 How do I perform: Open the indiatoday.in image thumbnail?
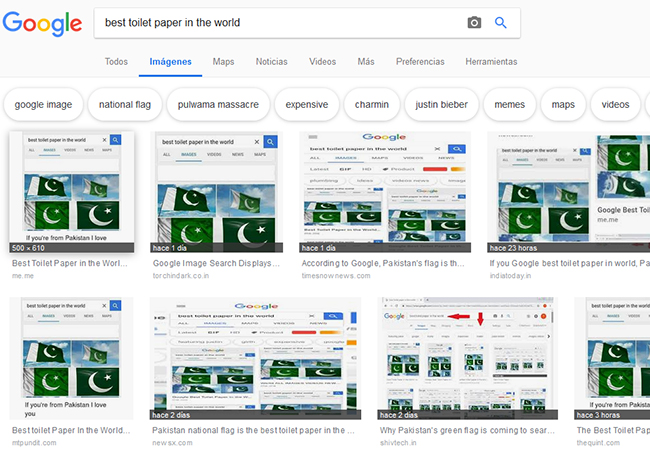[569, 192]
